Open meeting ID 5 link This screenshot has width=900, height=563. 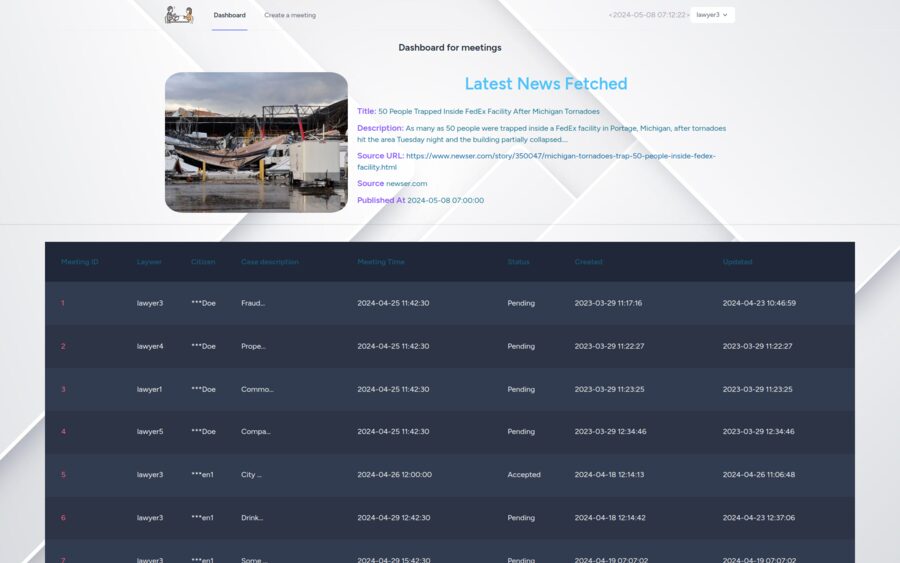tap(63, 475)
